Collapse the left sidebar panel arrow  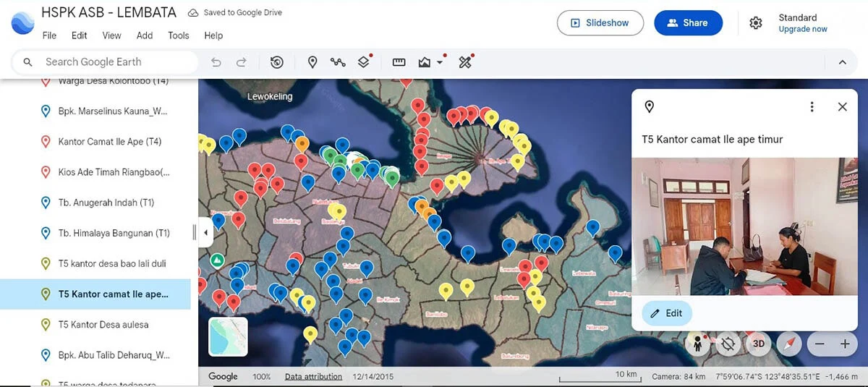205,233
